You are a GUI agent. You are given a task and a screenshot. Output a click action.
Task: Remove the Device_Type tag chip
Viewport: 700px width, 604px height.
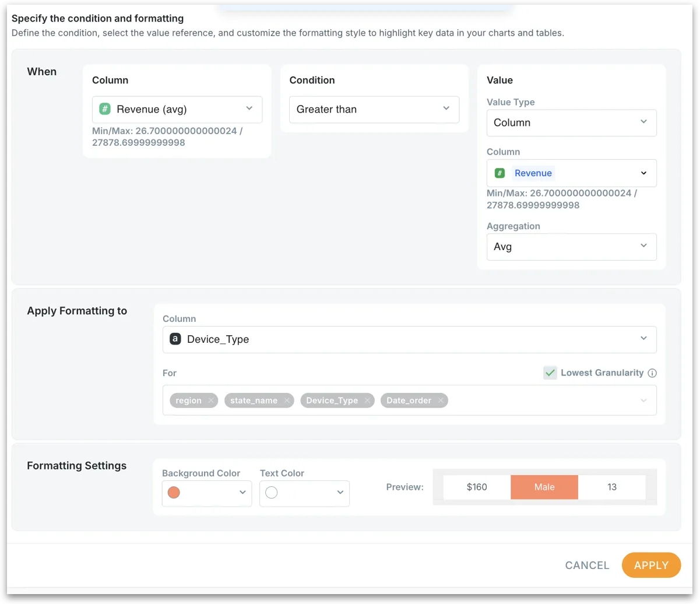pyautogui.click(x=367, y=401)
